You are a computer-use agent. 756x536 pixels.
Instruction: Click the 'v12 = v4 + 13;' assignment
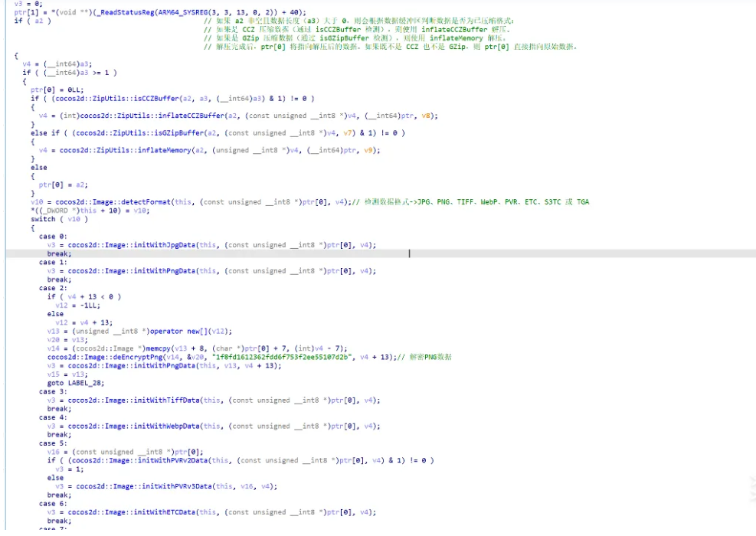click(84, 324)
